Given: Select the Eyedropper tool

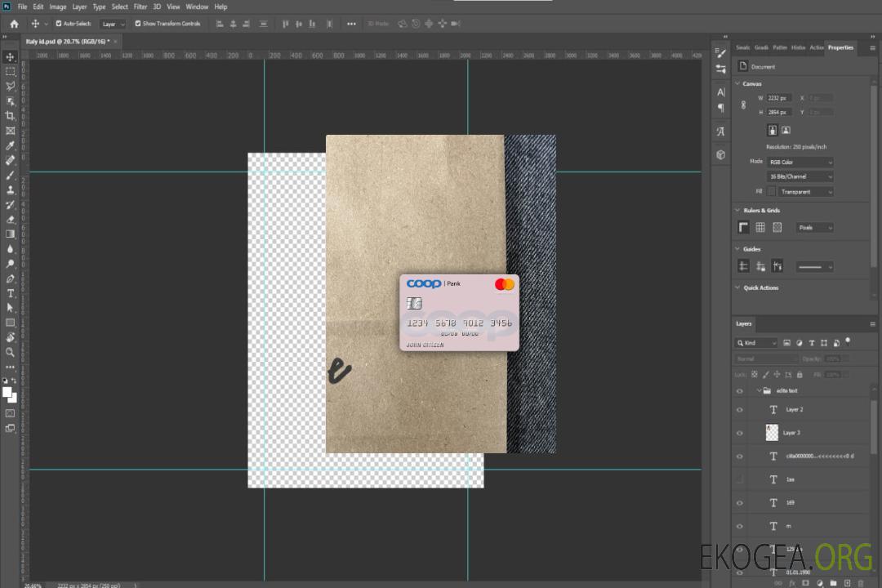Looking at the screenshot, I should pos(10,145).
